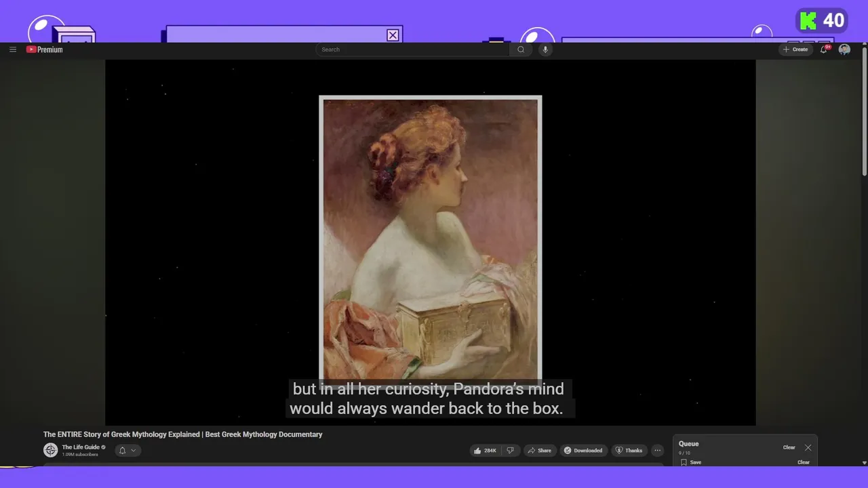Open The Life Guide channel avatar
Viewport: 868px width, 488px height.
pos(51,450)
